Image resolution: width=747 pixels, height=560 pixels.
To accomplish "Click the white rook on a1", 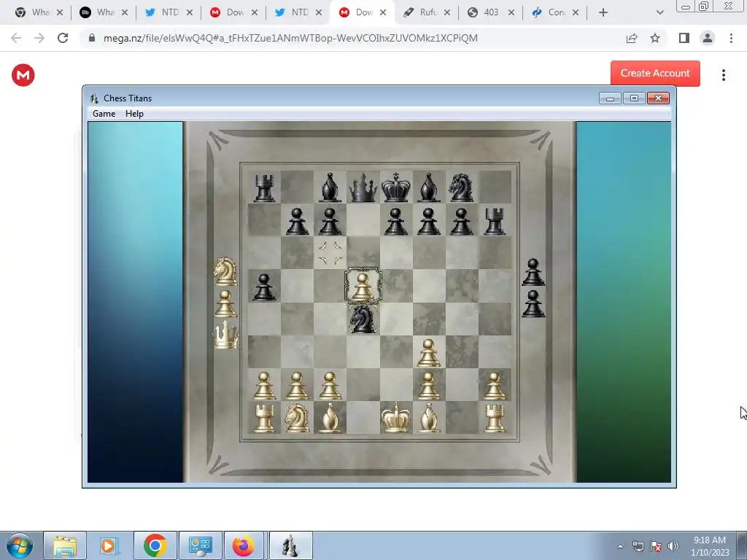I will [264, 418].
